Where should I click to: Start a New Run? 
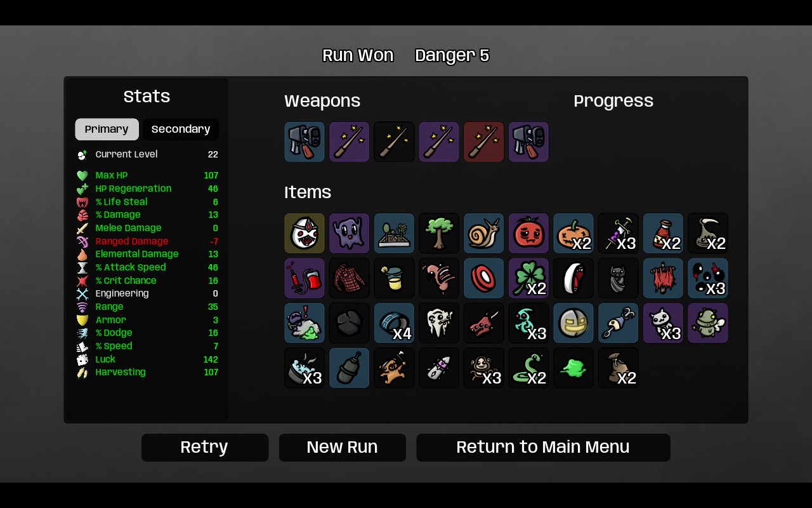pyautogui.click(x=343, y=448)
